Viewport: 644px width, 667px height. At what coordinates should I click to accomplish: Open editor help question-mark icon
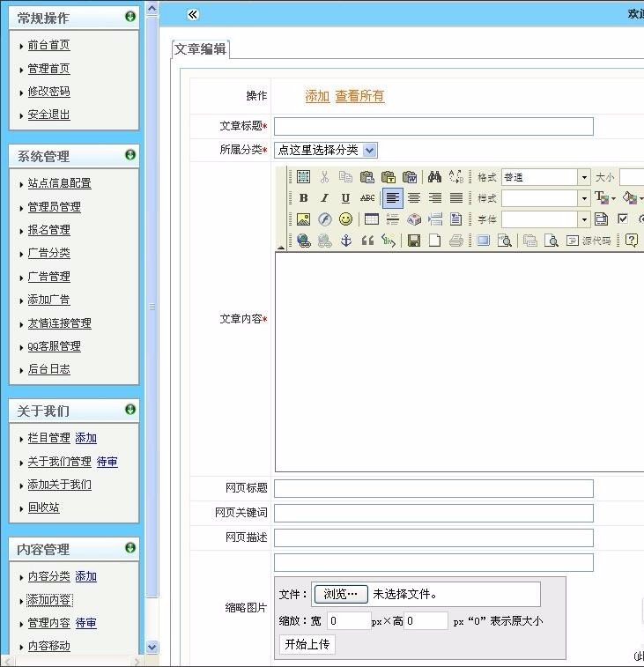[632, 241]
